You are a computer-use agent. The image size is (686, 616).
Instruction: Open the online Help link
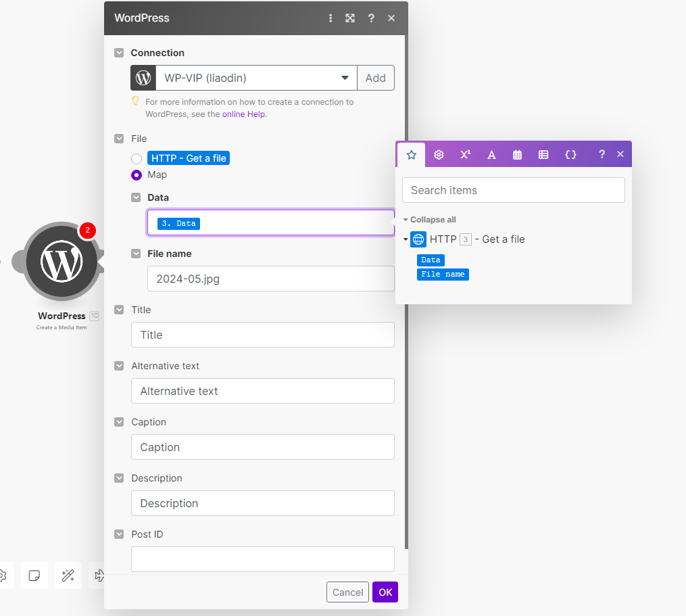click(x=244, y=114)
